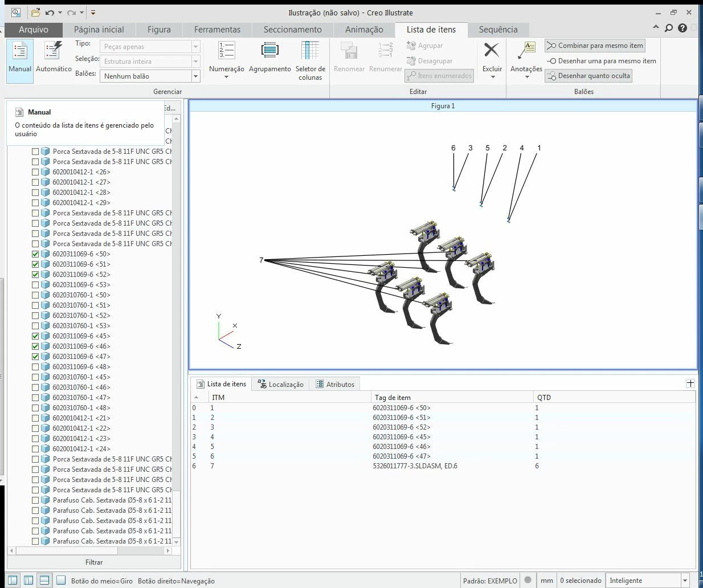Click first panel layout icon in status bar
The width and height of the screenshot is (703, 588).
tap(13, 581)
